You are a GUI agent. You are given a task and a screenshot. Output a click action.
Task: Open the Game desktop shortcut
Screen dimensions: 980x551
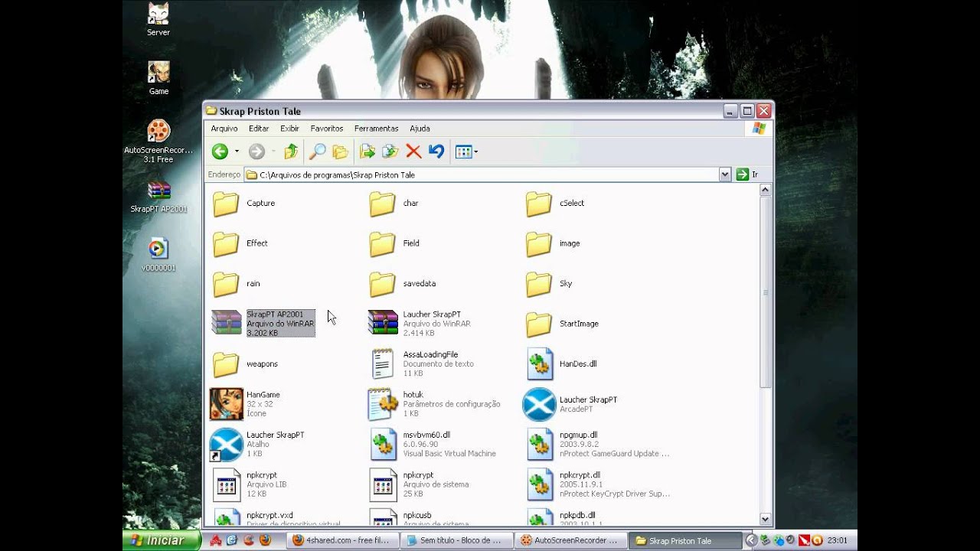coord(158,78)
